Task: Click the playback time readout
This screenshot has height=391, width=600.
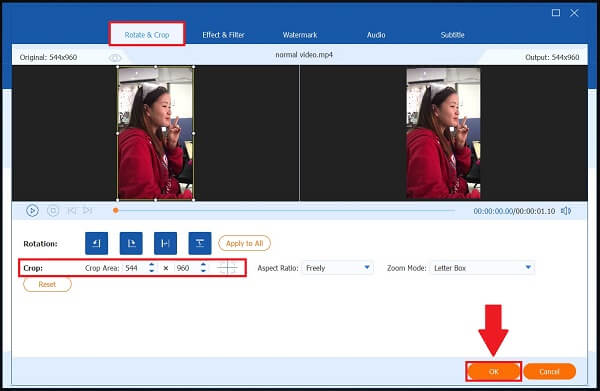Action: tap(514, 211)
